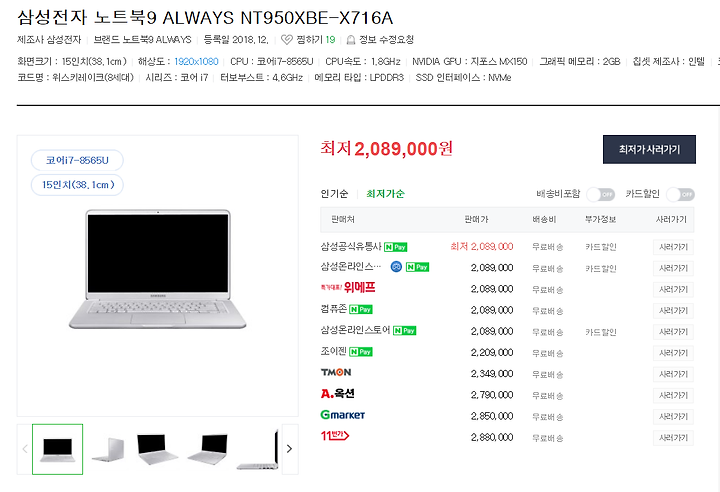The width and height of the screenshot is (720, 492).
Task: Show next thumbnails with right arrow
Action: tap(289, 449)
